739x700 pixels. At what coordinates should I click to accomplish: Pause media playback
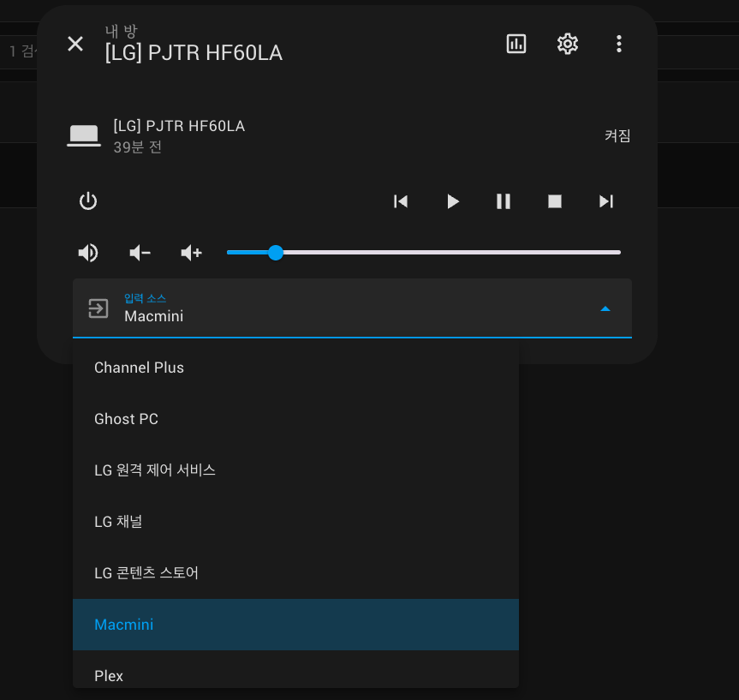[504, 201]
